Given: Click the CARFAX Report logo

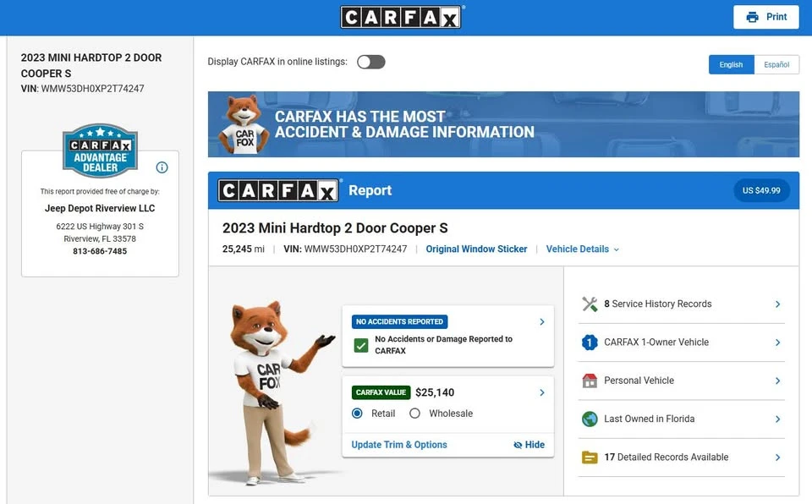Looking at the screenshot, I should 278,190.
